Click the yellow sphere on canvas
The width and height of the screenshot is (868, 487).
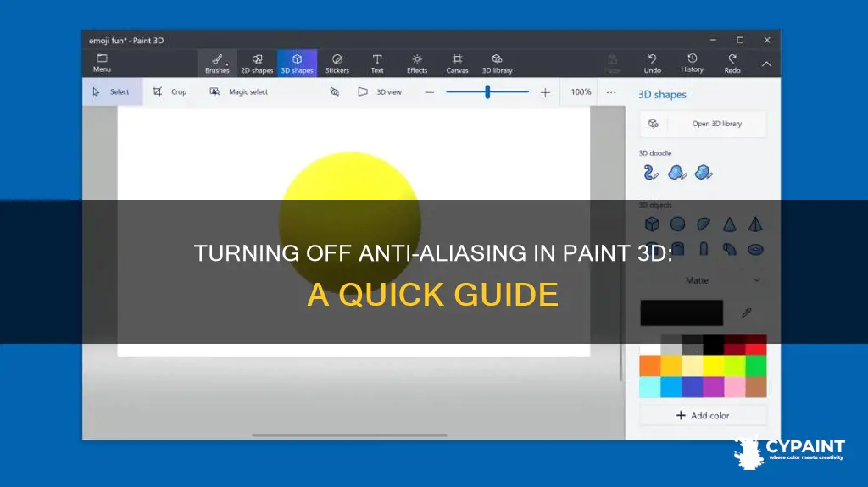350,223
